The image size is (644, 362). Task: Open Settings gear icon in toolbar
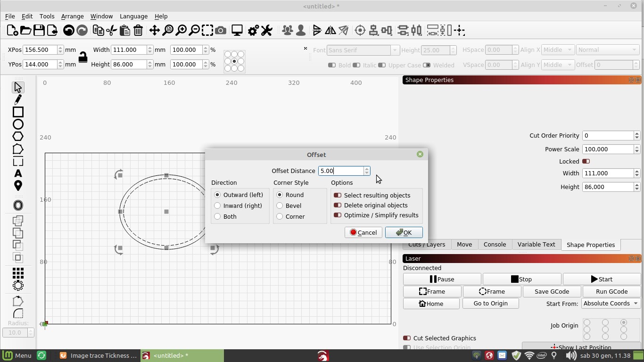click(253, 31)
